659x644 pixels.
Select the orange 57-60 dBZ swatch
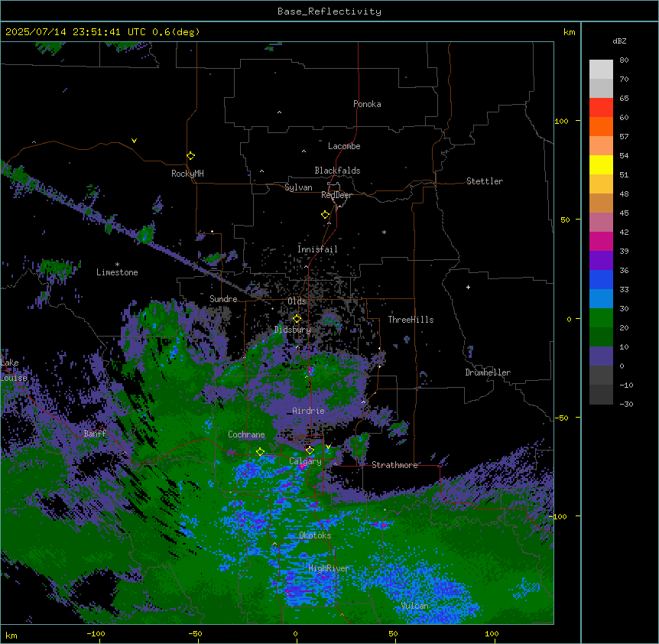[x=601, y=126]
